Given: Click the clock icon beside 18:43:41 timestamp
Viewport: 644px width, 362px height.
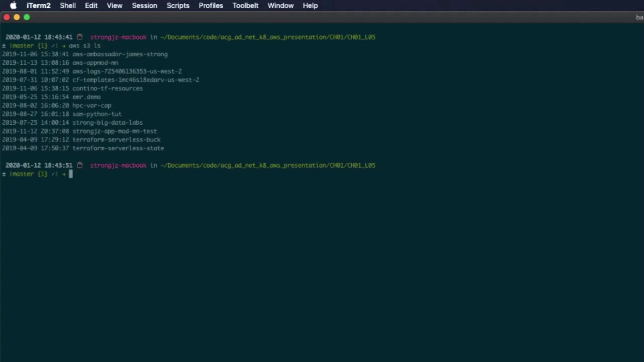Looking at the screenshot, I should [x=80, y=37].
